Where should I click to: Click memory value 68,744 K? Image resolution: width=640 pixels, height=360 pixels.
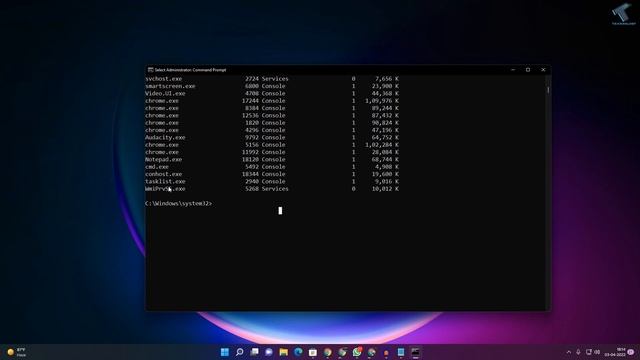click(x=385, y=160)
